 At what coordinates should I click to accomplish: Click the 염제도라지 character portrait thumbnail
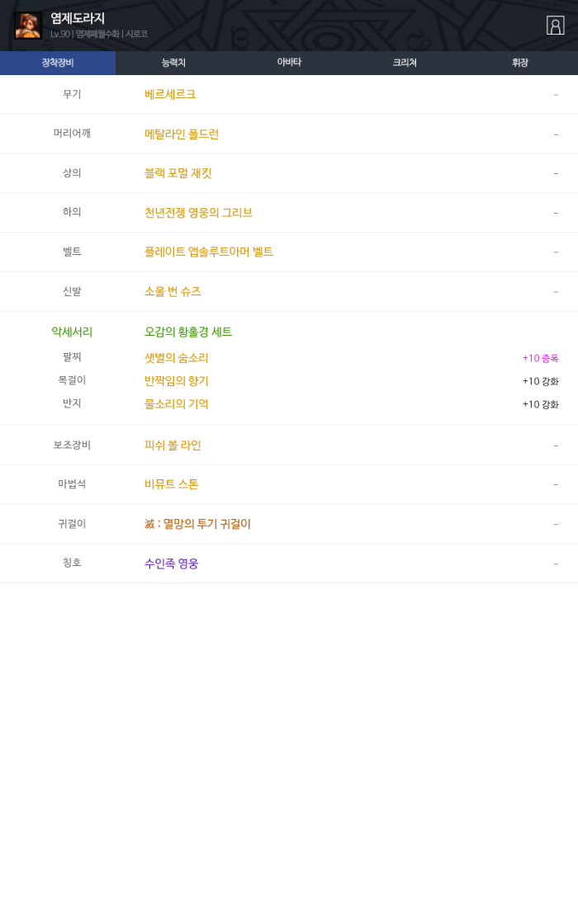point(28,26)
